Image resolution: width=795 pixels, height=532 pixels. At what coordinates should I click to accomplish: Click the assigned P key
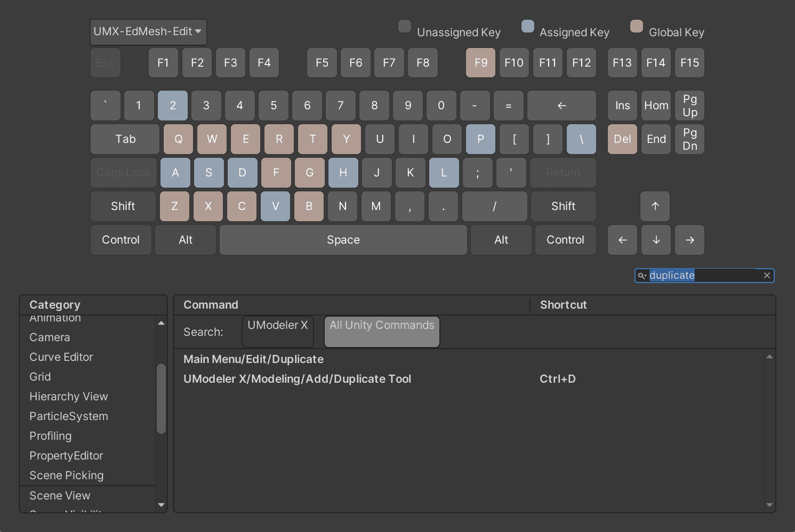coord(480,139)
